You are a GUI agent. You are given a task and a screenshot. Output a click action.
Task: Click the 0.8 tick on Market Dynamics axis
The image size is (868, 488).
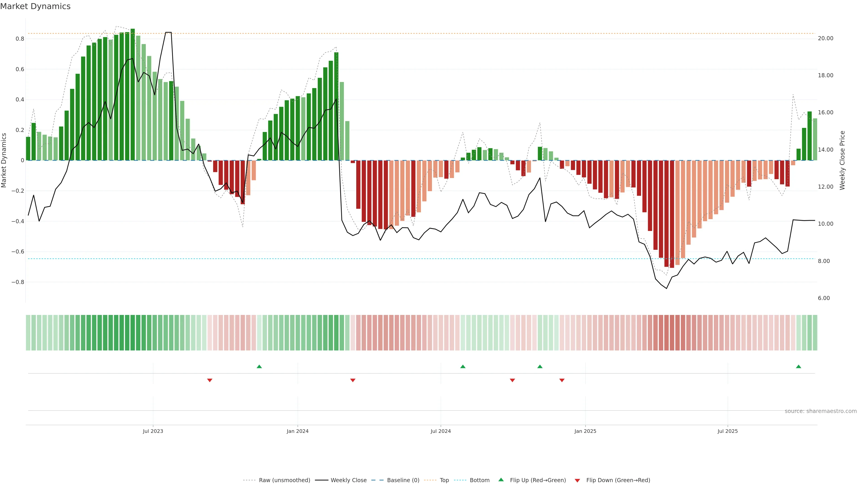click(x=20, y=39)
